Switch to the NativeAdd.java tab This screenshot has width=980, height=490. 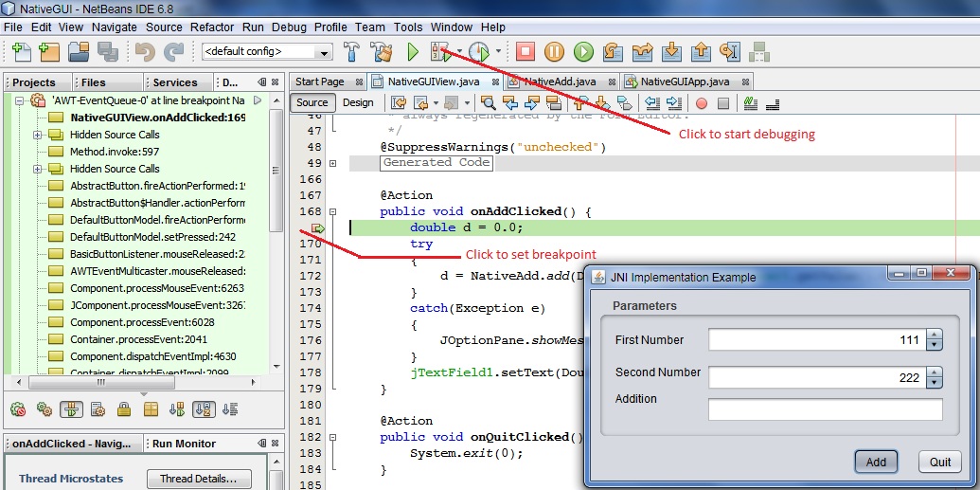coord(560,82)
